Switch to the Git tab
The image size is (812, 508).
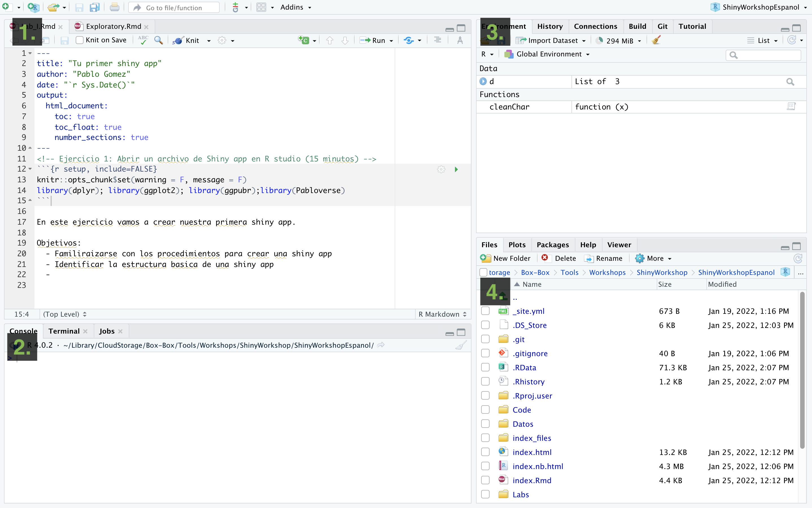pos(662,26)
